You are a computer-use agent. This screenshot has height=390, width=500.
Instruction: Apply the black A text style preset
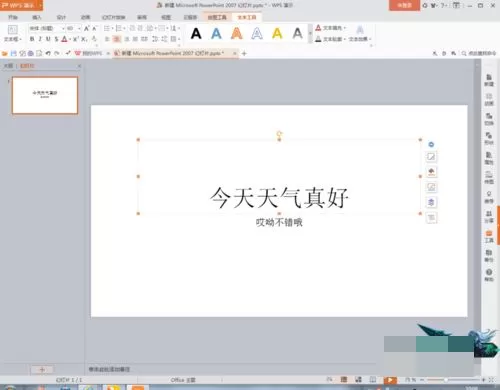(x=196, y=33)
